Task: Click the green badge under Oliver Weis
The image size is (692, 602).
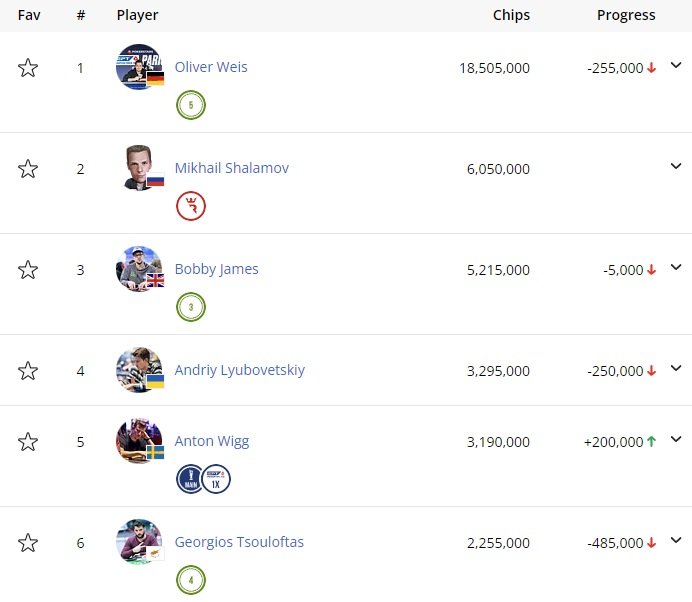Action: [x=191, y=105]
